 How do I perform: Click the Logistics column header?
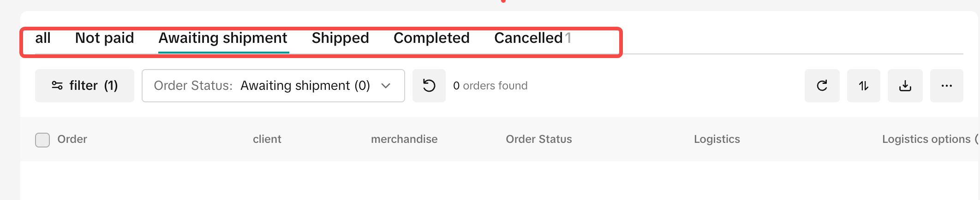[x=717, y=139]
